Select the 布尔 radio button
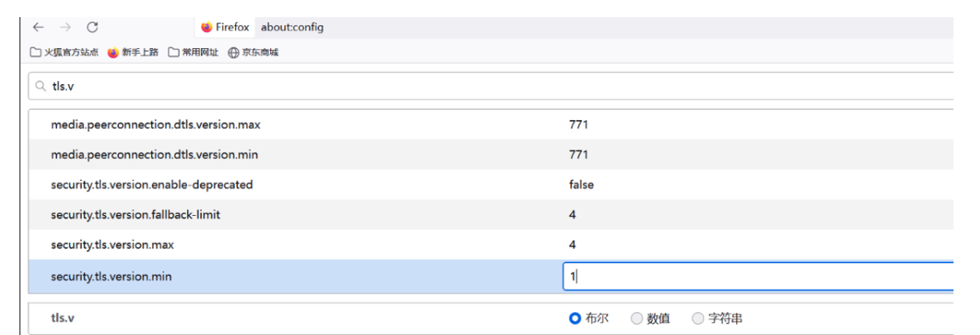 tap(576, 318)
